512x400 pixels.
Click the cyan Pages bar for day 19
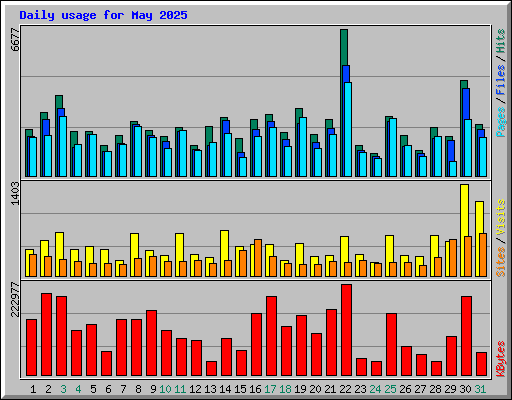(x=303, y=147)
